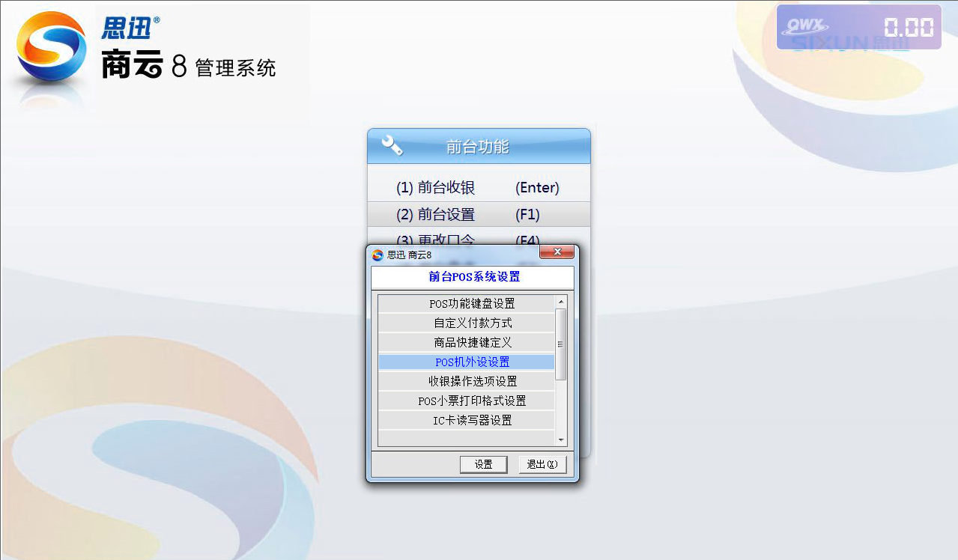Select POS功能键盘设置 in the list
Image resolution: width=958 pixels, height=560 pixels.
click(466, 304)
